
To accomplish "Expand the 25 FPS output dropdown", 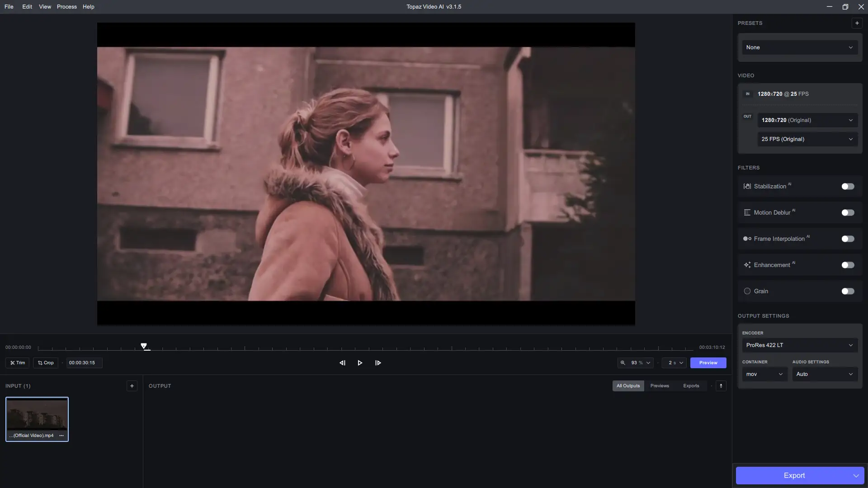I will tap(807, 139).
